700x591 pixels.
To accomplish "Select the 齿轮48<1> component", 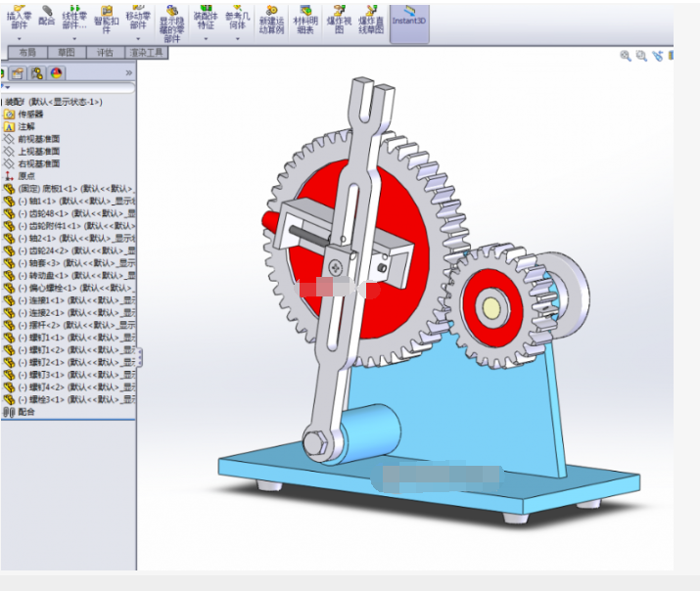I will (x=70, y=213).
